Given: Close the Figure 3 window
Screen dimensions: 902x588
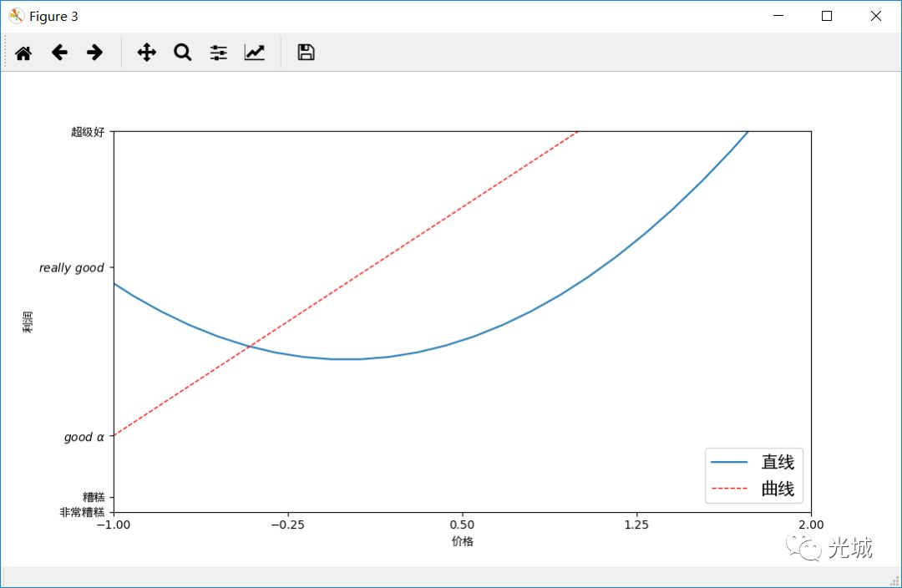Looking at the screenshot, I should coord(875,16).
